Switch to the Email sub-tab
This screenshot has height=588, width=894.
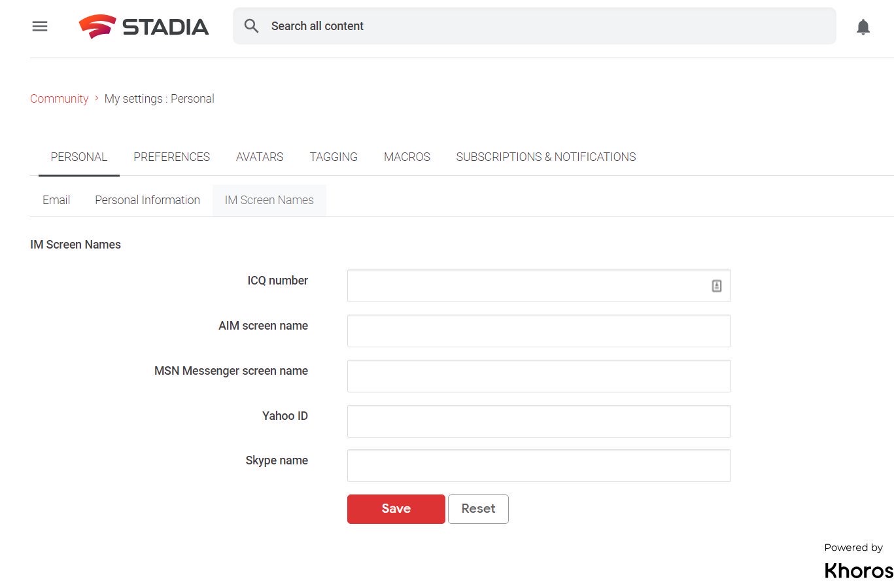point(56,200)
